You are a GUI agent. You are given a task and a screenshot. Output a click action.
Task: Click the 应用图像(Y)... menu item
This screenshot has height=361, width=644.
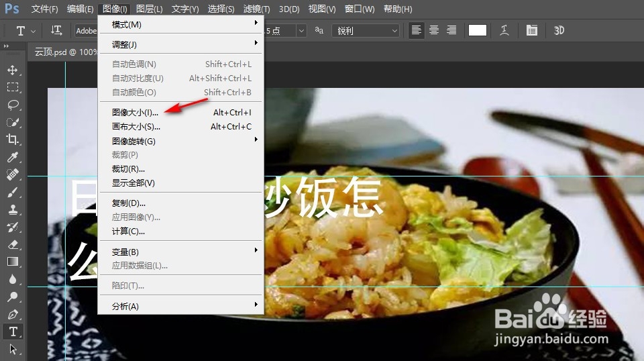click(x=180, y=217)
